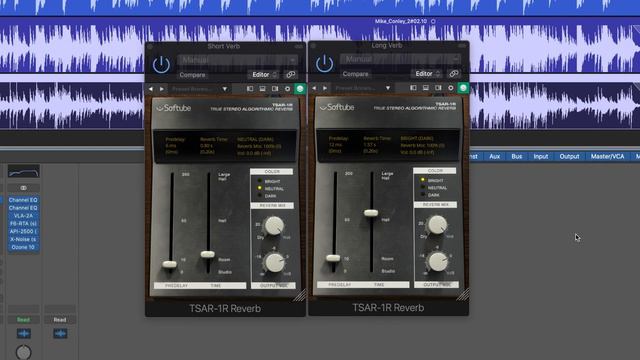Click the Softube logo in Long Verb
Screen dimensions: 640x360
(x=337, y=107)
